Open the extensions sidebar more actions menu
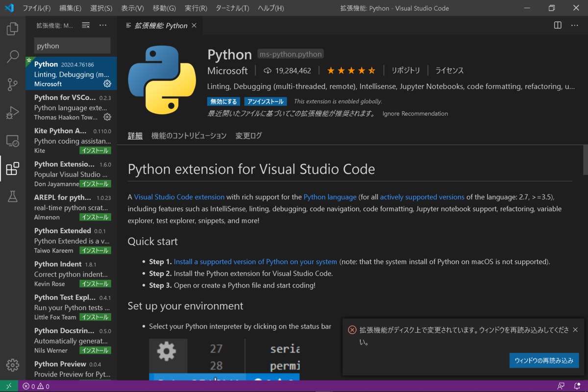 click(x=103, y=25)
